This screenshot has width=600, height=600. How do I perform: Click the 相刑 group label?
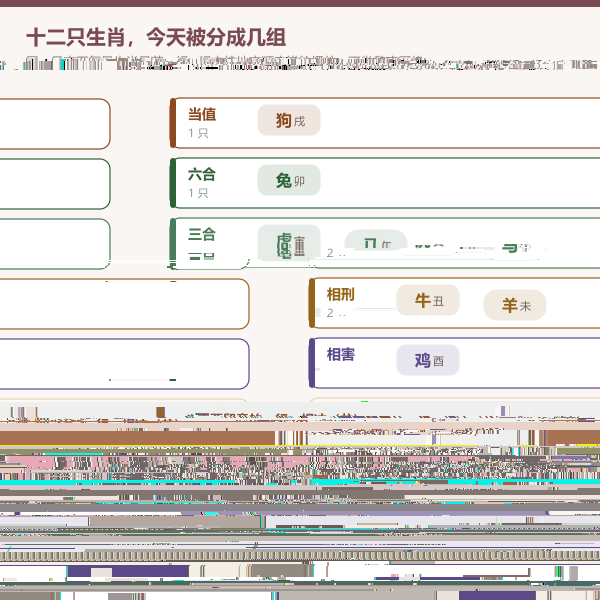point(341,294)
